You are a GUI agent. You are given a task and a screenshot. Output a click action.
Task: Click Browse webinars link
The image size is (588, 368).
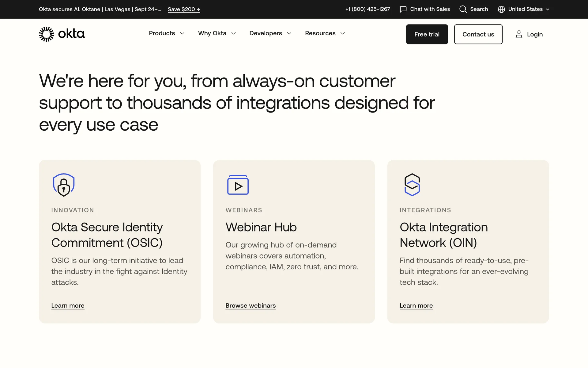tap(251, 305)
